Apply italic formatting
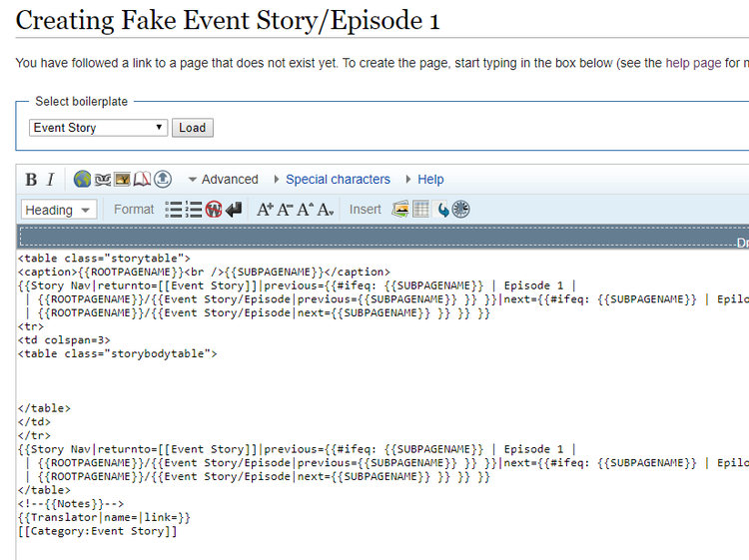The image size is (749, 560). click(50, 180)
